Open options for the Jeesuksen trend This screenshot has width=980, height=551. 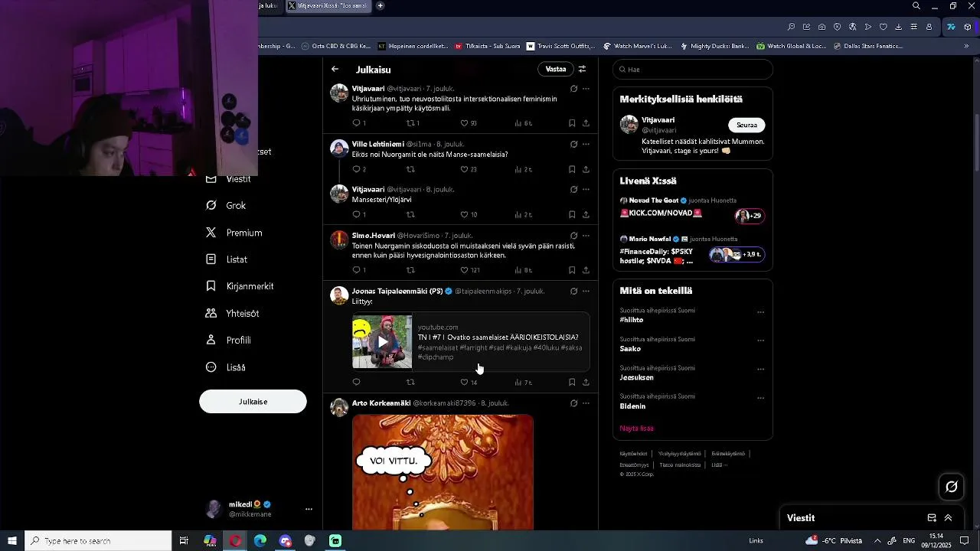(760, 370)
